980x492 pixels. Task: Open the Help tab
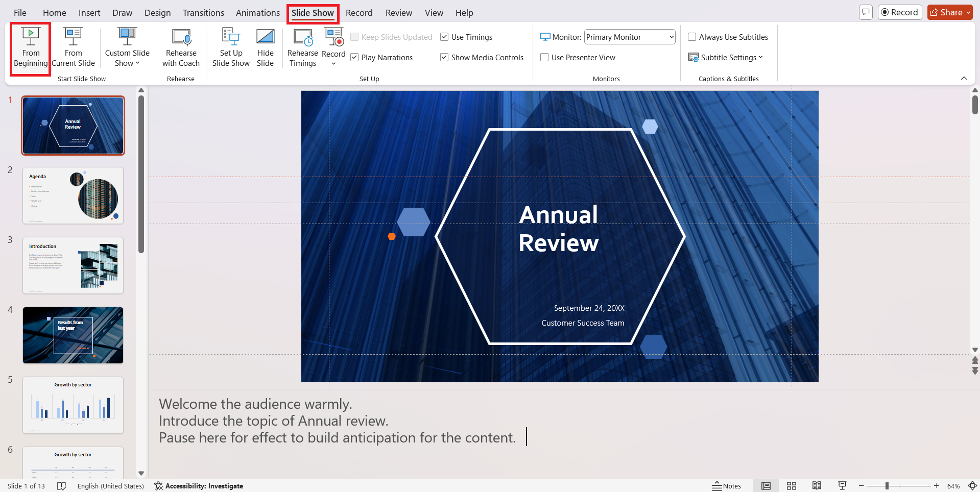click(x=464, y=13)
